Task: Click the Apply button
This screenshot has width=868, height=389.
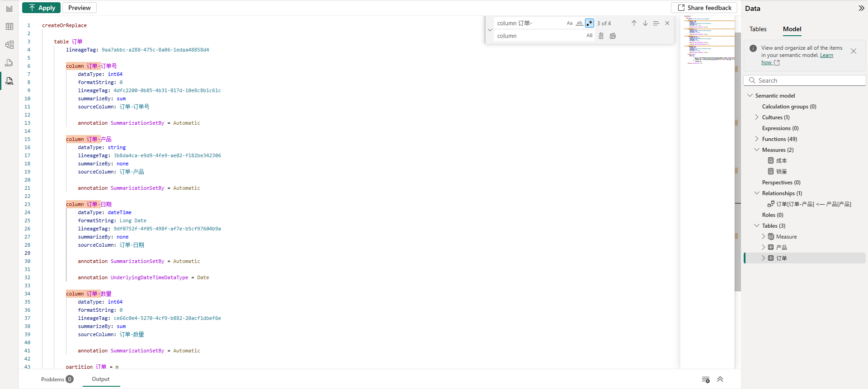Action: pyautogui.click(x=42, y=8)
